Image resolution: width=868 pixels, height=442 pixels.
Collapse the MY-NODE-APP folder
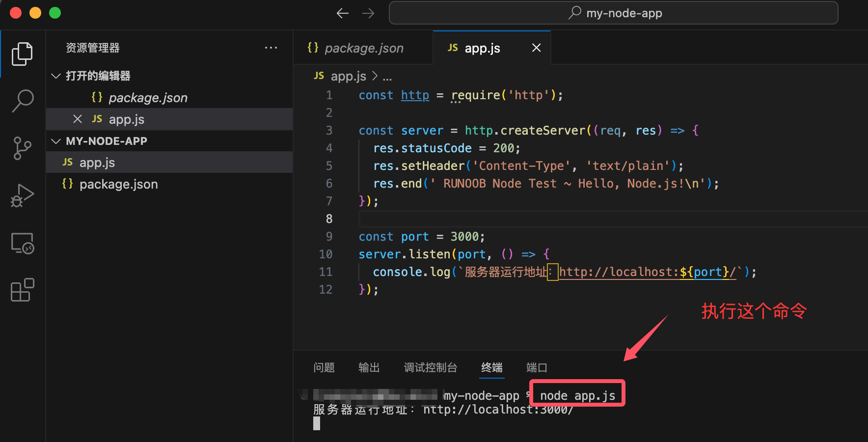pos(55,141)
